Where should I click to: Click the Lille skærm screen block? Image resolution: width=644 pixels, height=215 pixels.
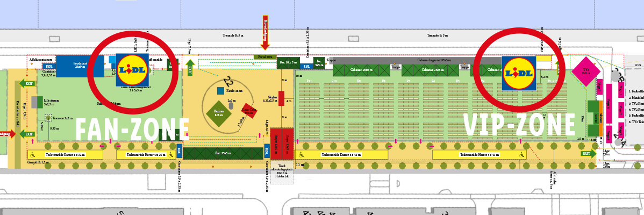tap(37, 102)
